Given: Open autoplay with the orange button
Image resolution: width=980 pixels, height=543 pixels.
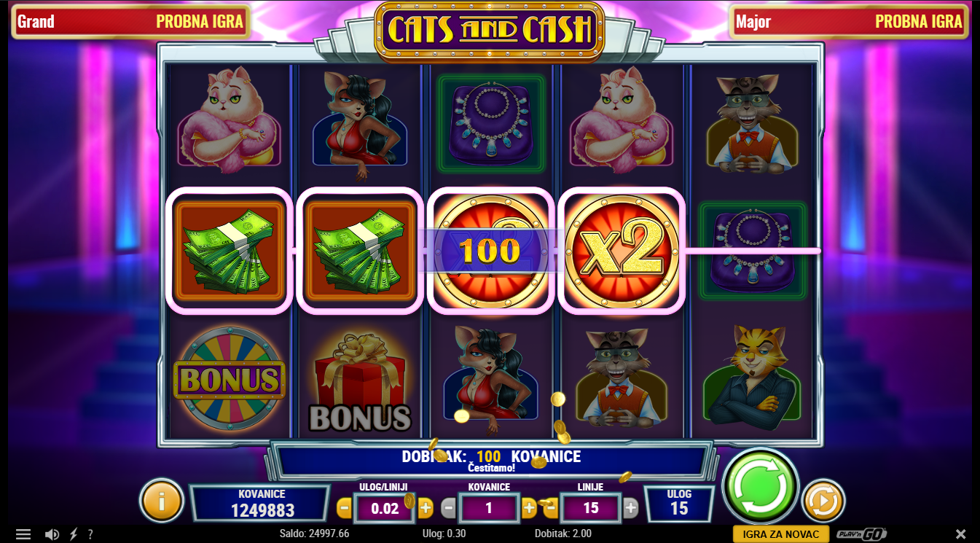Looking at the screenshot, I should point(823,501).
